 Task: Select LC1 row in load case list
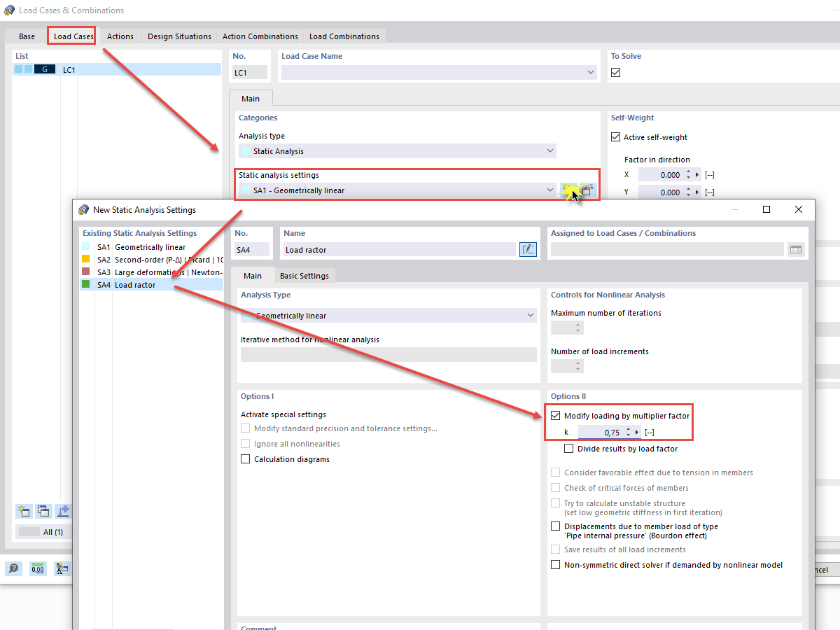(116, 70)
